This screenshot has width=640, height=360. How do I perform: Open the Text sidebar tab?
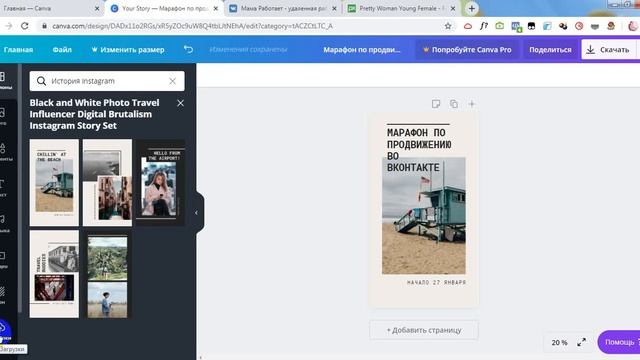4,188
